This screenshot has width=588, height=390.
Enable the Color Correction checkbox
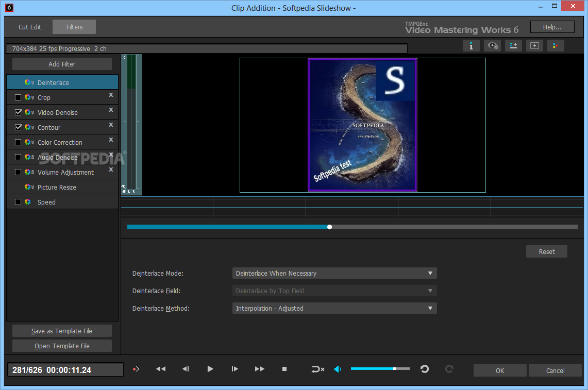(x=18, y=143)
